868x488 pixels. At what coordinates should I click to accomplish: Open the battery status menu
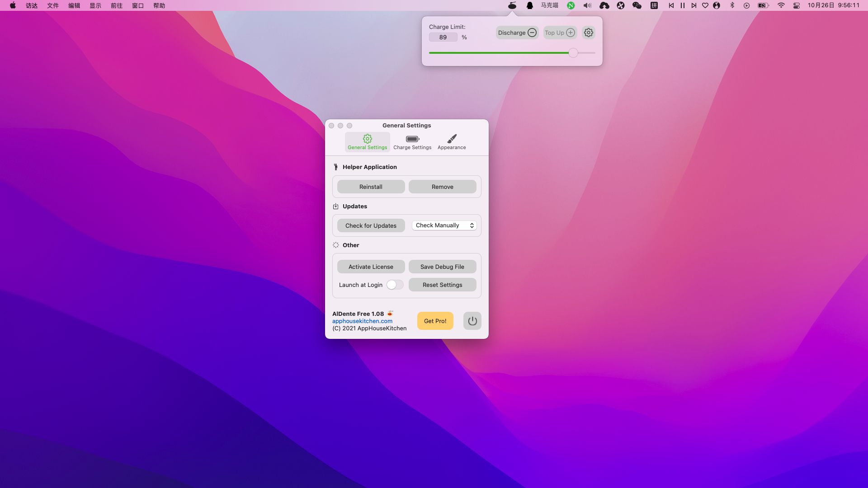(763, 5)
